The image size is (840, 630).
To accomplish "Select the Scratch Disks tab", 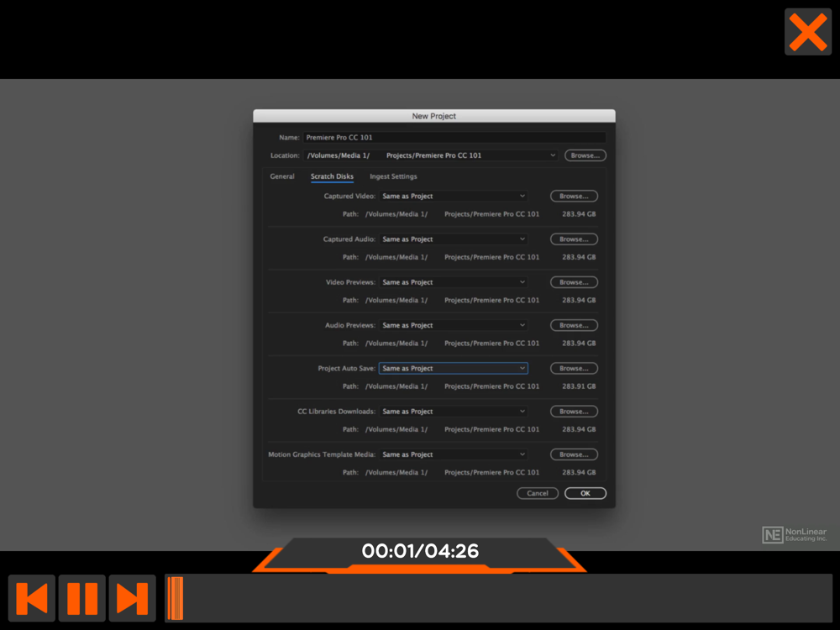I will 332,176.
